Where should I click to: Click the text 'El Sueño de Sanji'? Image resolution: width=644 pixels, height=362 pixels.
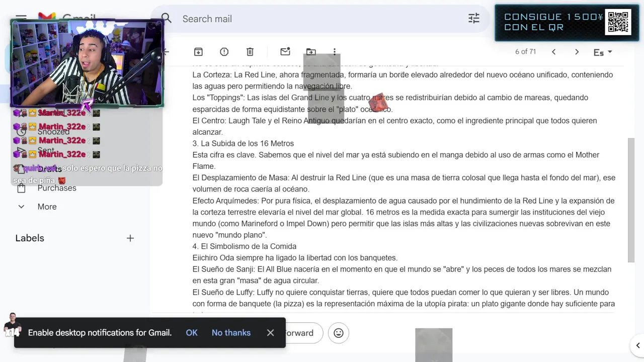click(x=223, y=269)
